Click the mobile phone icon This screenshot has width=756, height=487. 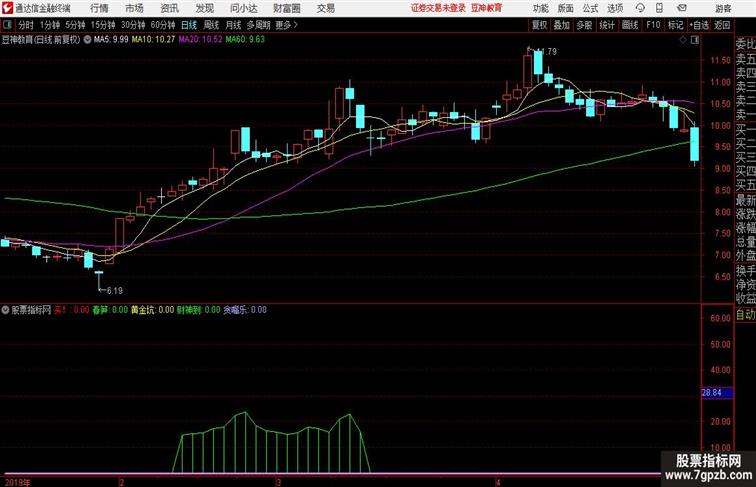pyautogui.click(x=660, y=8)
